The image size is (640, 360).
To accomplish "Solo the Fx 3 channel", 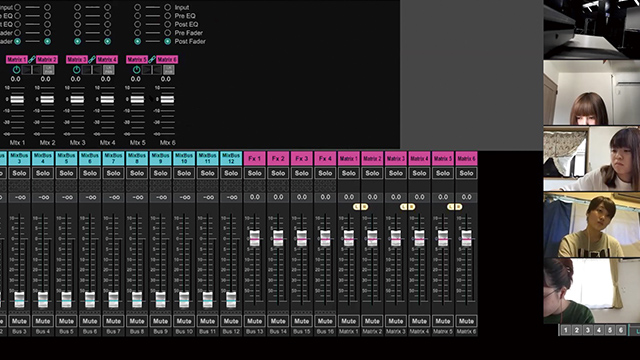I will click(302, 173).
